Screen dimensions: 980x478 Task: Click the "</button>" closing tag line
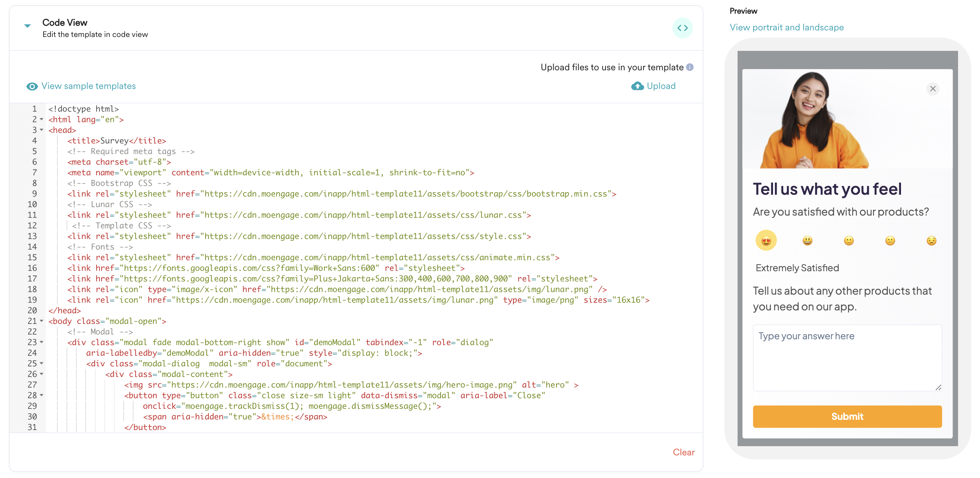[x=145, y=427]
